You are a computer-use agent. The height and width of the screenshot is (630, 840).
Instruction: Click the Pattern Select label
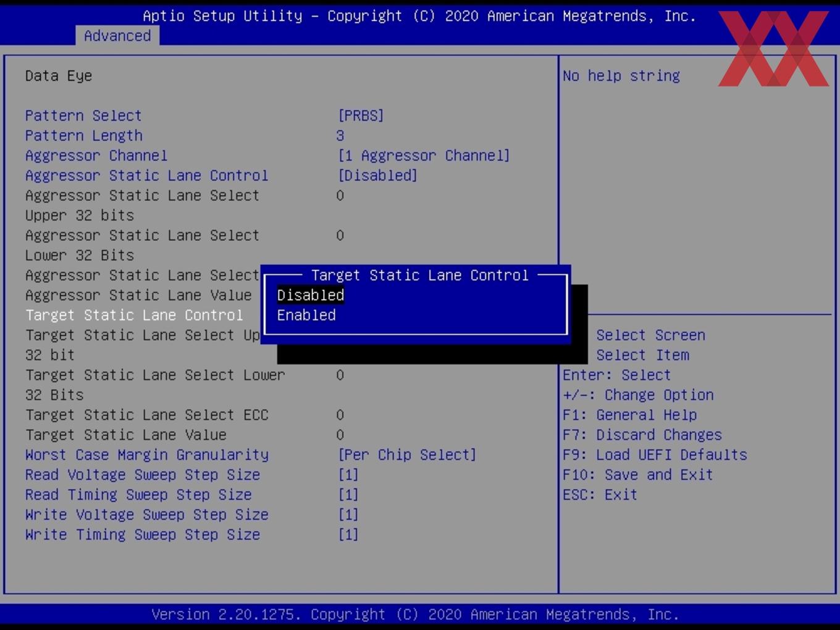[83, 115]
